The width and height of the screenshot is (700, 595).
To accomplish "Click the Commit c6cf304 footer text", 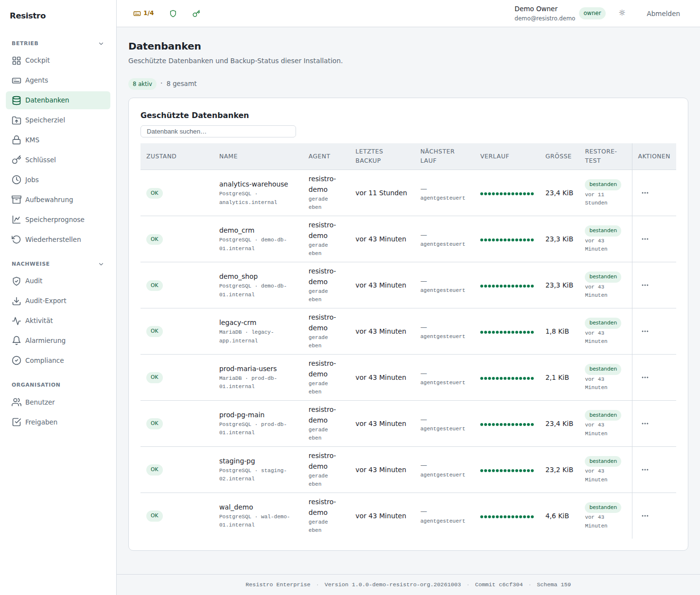I will click(499, 585).
